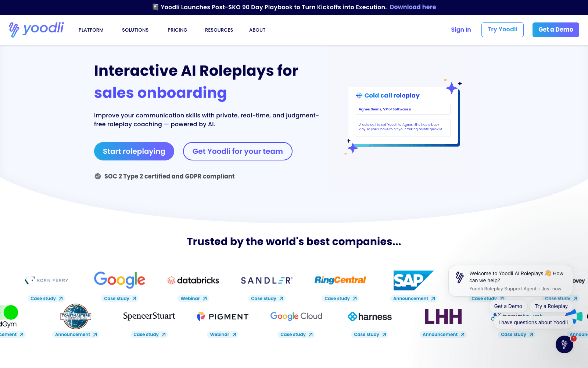Click the Korn Ferry logo
This screenshot has width=588, height=368.
pyautogui.click(x=46, y=280)
